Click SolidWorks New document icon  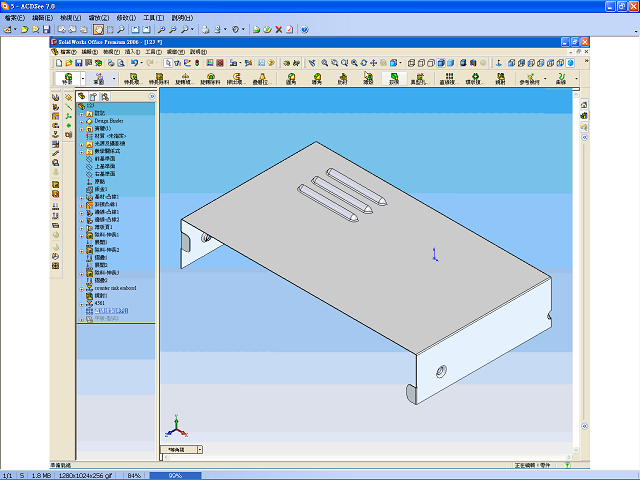click(59, 63)
